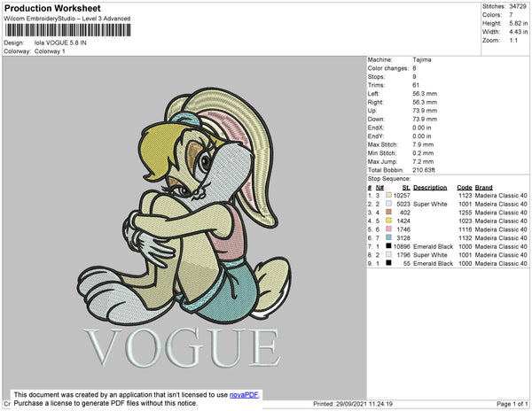Click the embroidered VOGUE lettering
The image size is (532, 411).
pos(182,348)
